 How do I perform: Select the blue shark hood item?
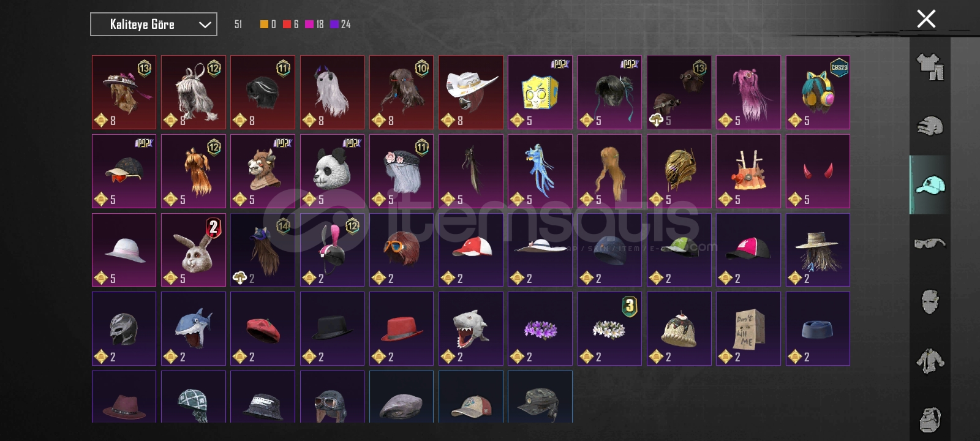tap(194, 328)
